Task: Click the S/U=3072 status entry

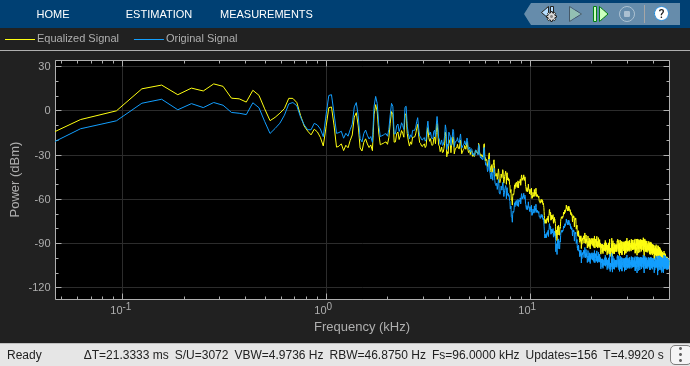Action: coord(202,355)
